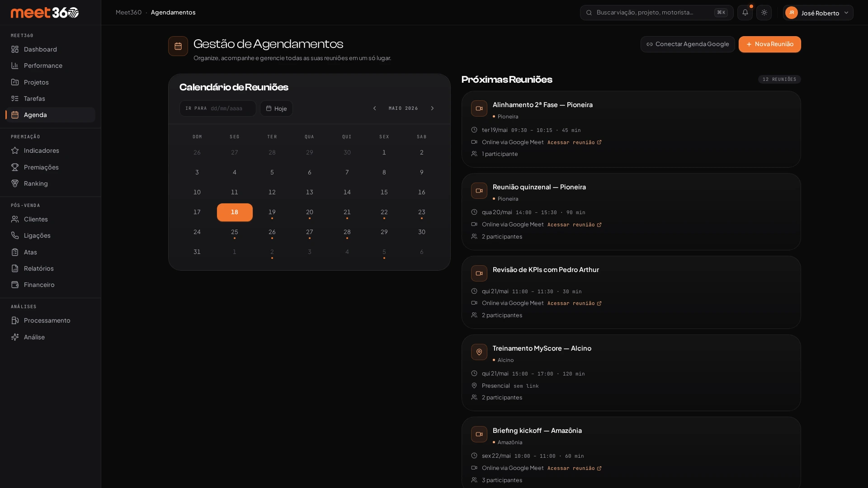Click the 12 Reuniões badge
The height and width of the screenshot is (488, 868).
pyautogui.click(x=779, y=80)
